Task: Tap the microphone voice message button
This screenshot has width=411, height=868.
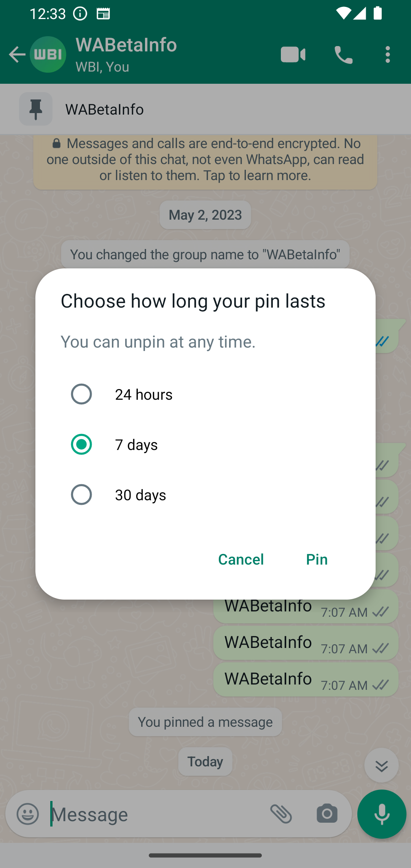Action: [x=382, y=814]
